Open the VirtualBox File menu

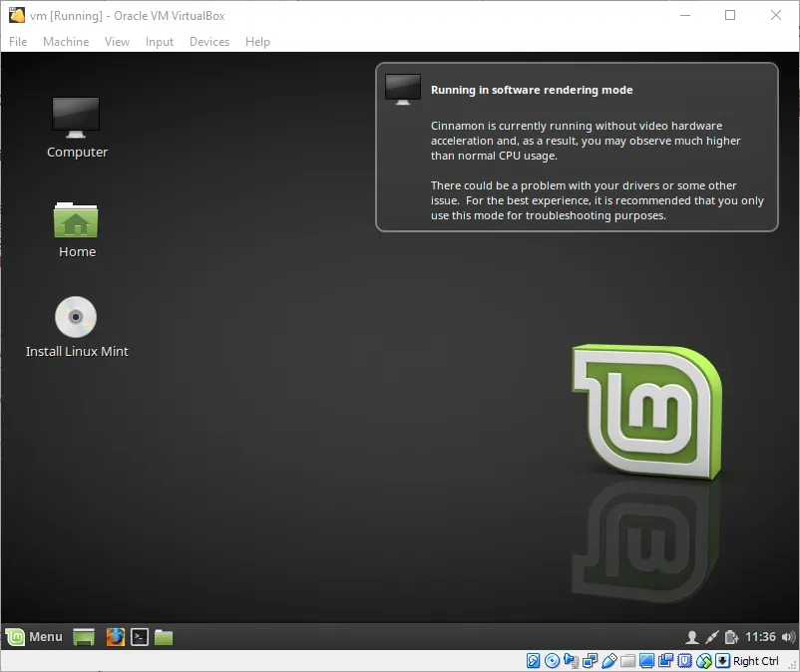coord(18,42)
